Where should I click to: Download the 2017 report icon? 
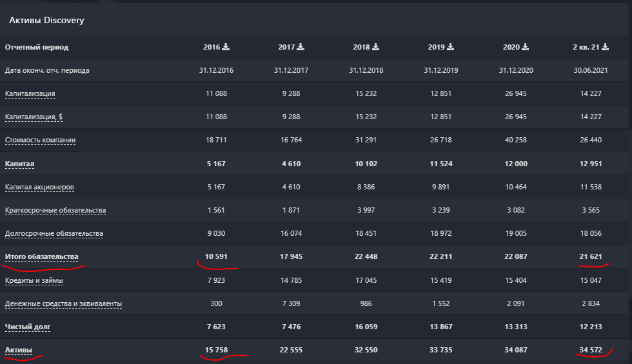pyautogui.click(x=301, y=46)
